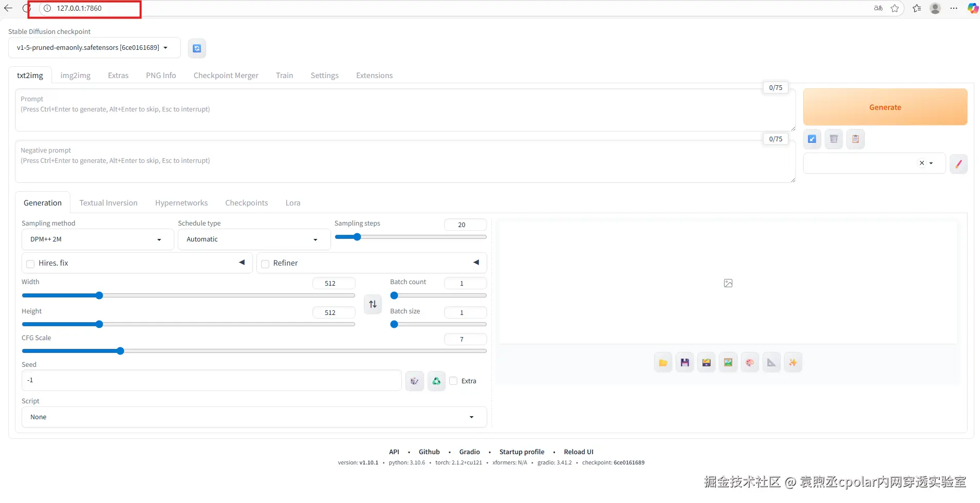Screen dimensions: 980x503
Task: Expand the Schedule type dropdown
Action: 253,239
